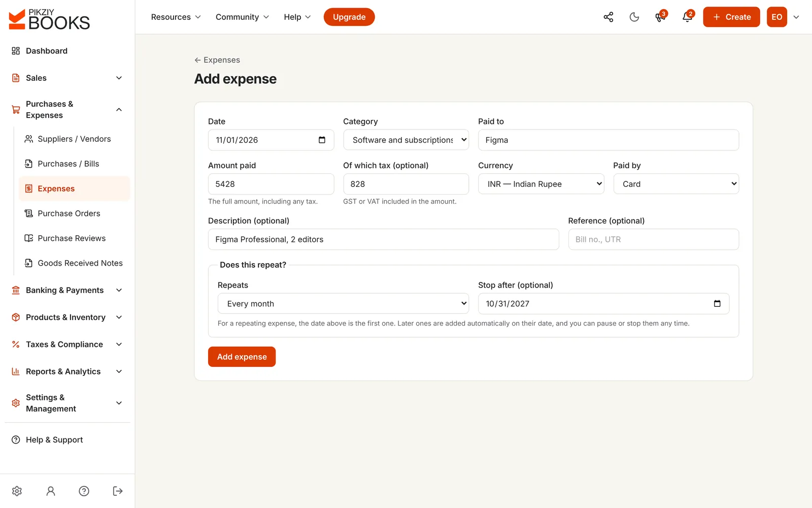Open the Stop after calendar picker icon
This screenshot has height=508, width=812.
point(717,303)
